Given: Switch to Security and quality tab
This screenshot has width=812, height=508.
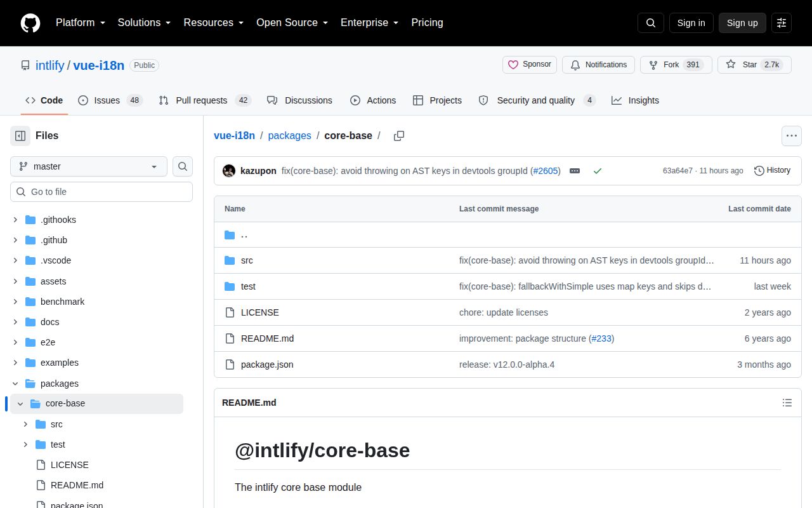Looking at the screenshot, I should [537, 100].
